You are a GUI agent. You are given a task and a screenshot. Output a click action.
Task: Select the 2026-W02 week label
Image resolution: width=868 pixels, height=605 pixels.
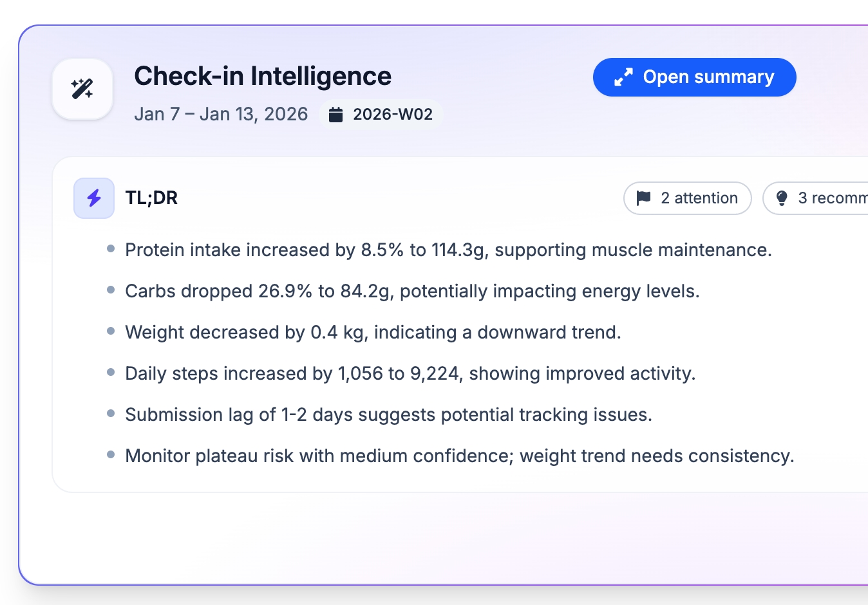pos(392,115)
